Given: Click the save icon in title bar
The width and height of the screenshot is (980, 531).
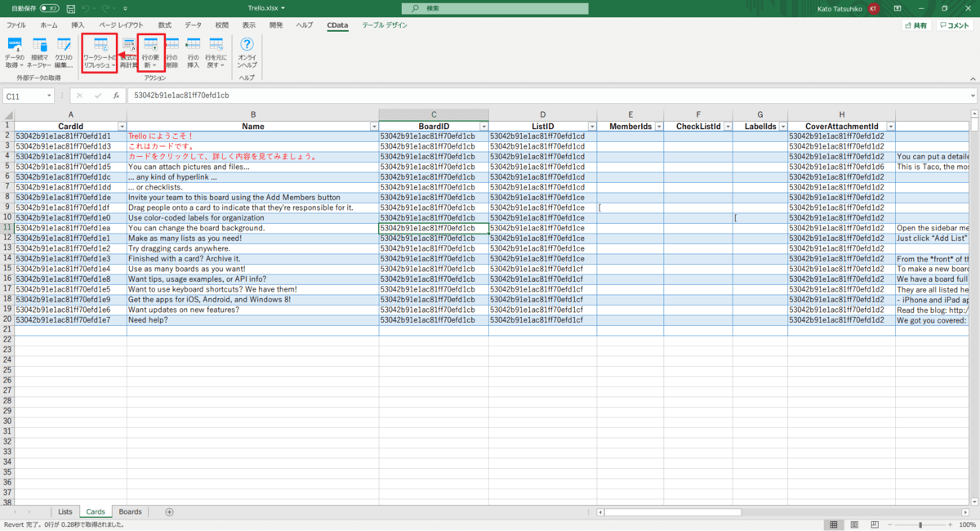Looking at the screenshot, I should [69, 8].
